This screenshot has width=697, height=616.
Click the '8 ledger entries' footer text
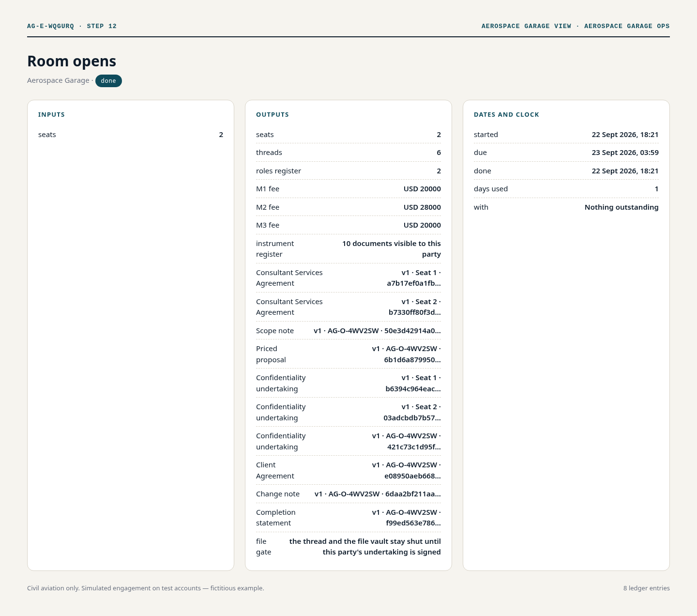(x=647, y=588)
